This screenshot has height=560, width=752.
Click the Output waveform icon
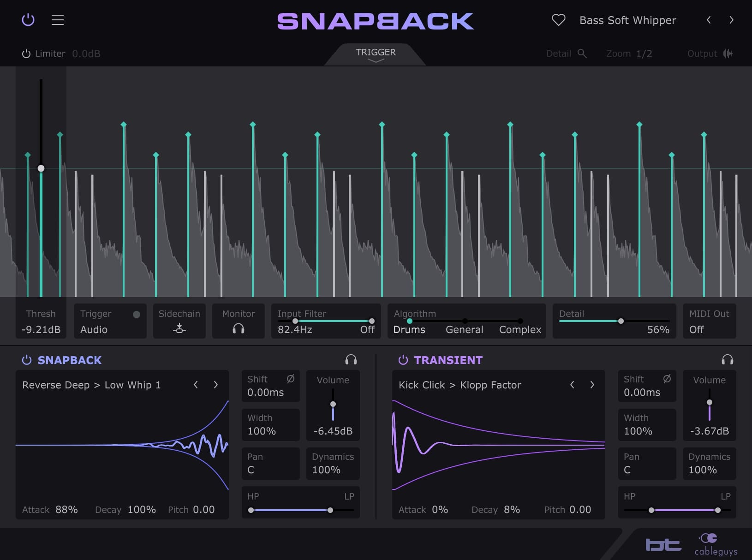coord(728,54)
